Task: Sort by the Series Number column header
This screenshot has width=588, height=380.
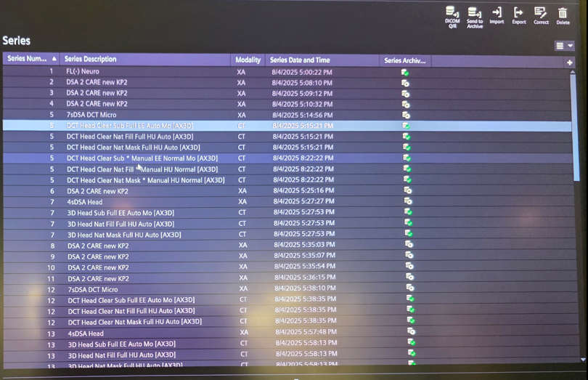Action: (29, 59)
